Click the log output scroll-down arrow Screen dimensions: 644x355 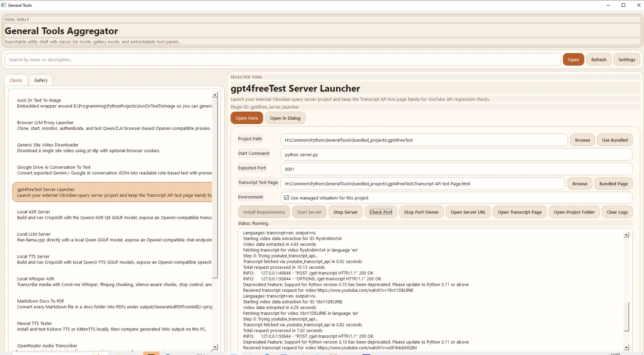tap(626, 347)
